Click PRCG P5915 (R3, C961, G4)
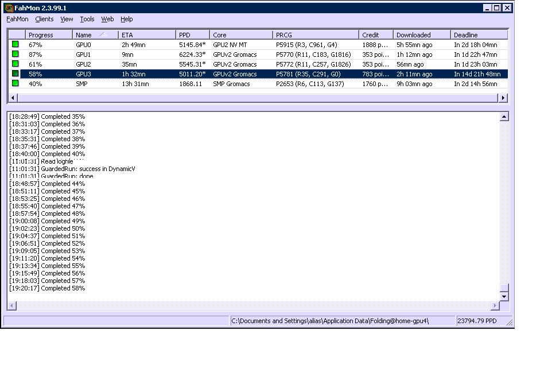 pos(306,45)
